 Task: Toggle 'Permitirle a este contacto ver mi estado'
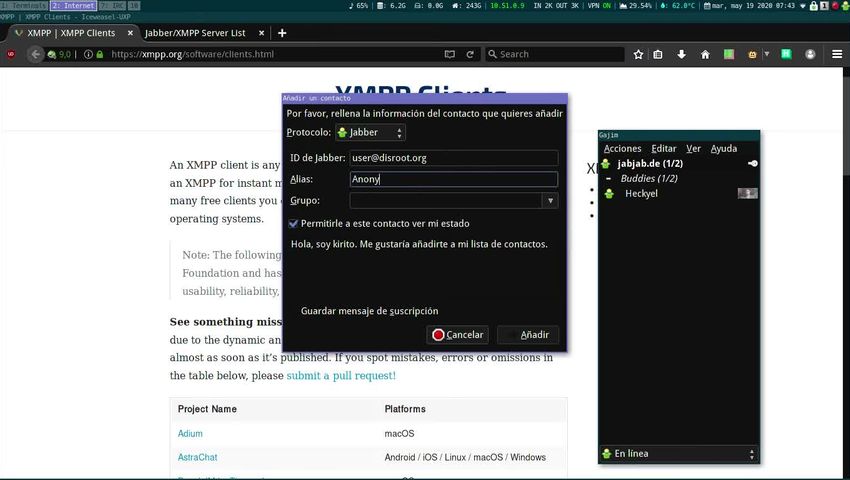[293, 223]
